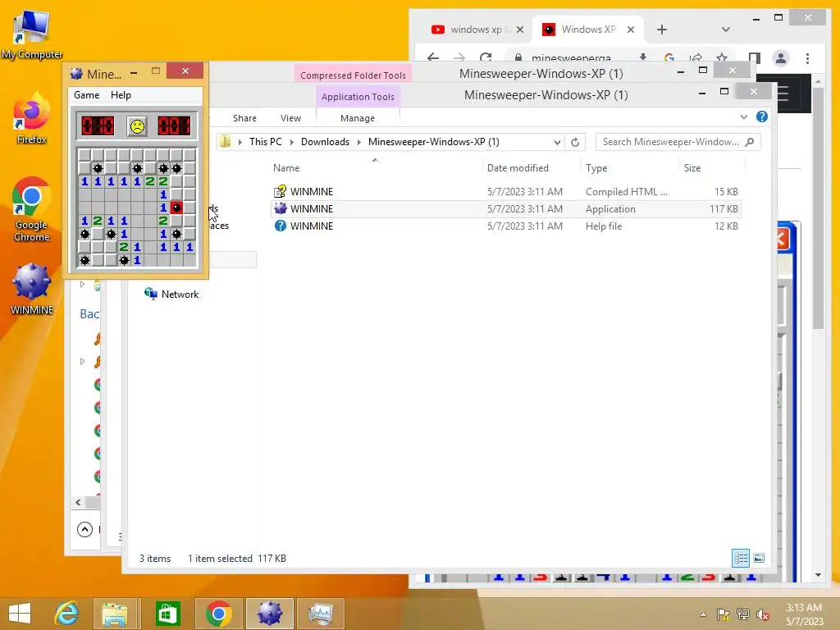The image size is (840, 630).
Task: Bookmark the page with star icon
Action: click(x=722, y=57)
